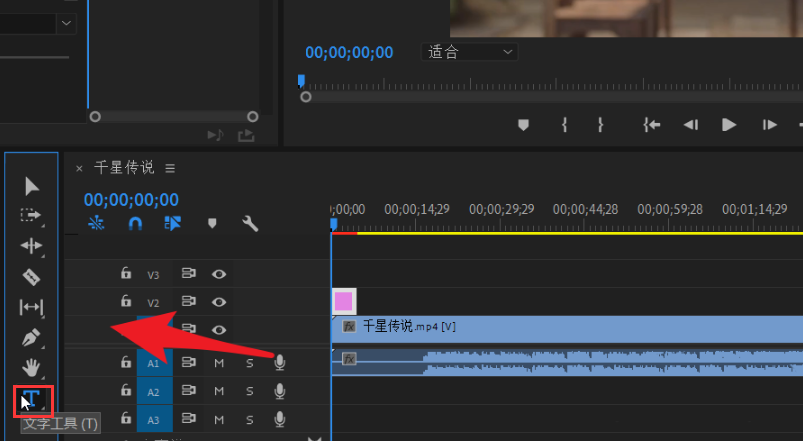This screenshot has height=441, width=803.
Task: Click fx badge on 千星传说.mp4 video clip
Action: [349, 326]
